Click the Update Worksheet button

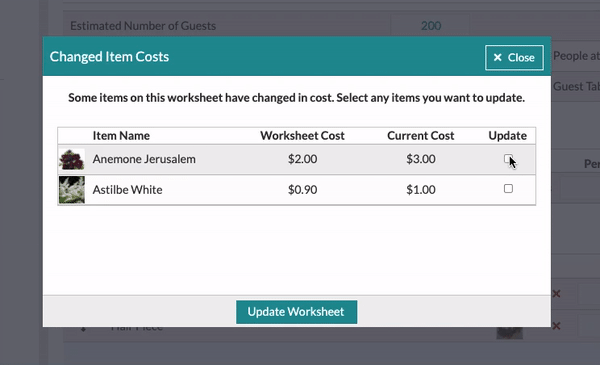[x=297, y=312]
